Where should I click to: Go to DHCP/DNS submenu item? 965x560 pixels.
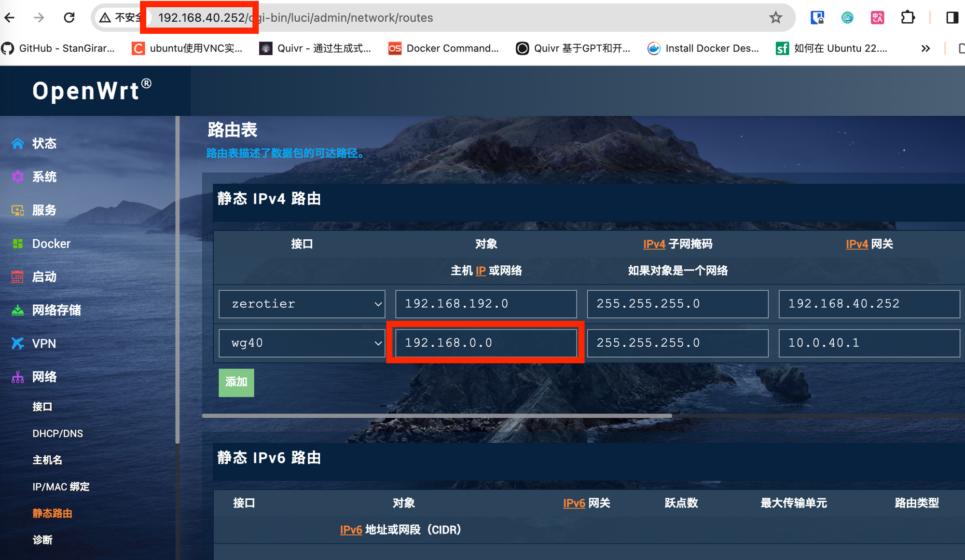pos(58,433)
